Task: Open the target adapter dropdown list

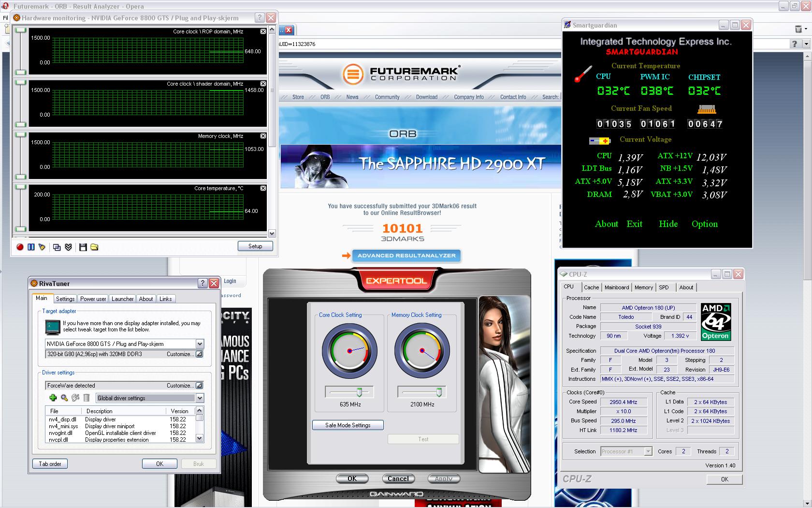Action: (x=200, y=344)
